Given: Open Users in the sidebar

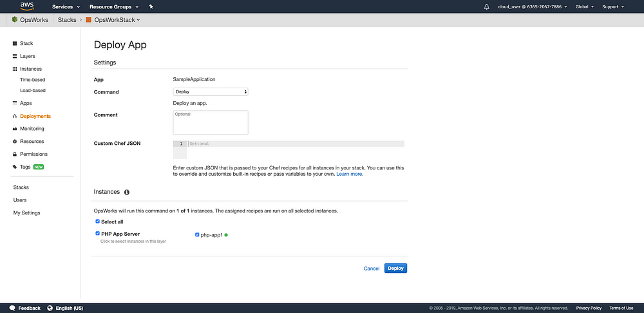Looking at the screenshot, I should click(20, 200).
